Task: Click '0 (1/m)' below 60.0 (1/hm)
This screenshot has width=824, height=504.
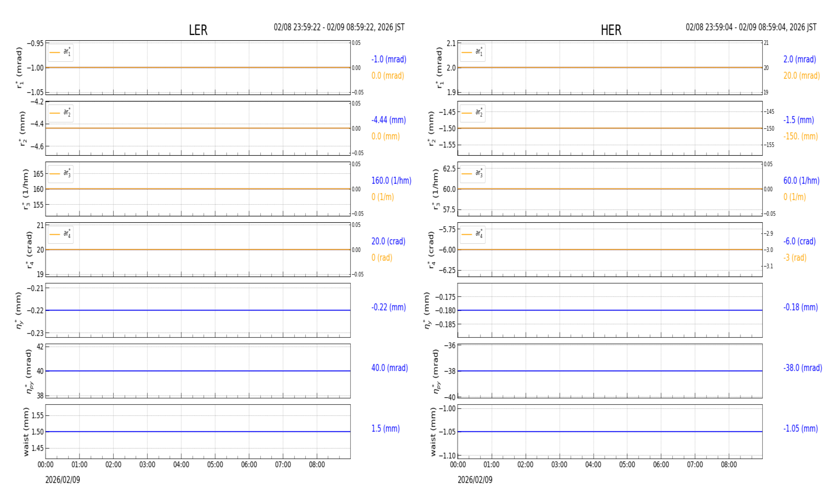Action: 794,197
